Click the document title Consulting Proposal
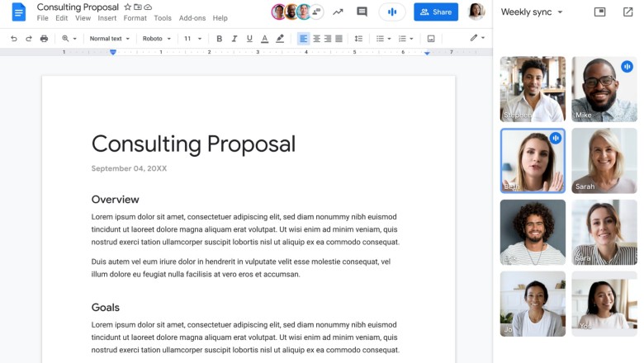This screenshot has height=363, width=644. pyautogui.click(x=78, y=7)
